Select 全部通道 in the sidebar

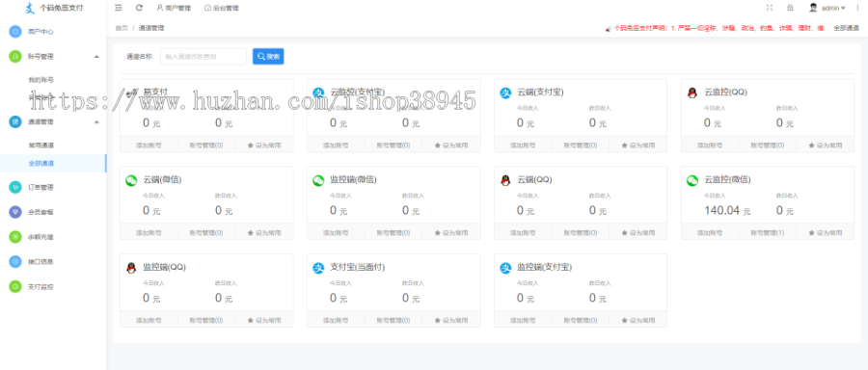click(x=53, y=163)
